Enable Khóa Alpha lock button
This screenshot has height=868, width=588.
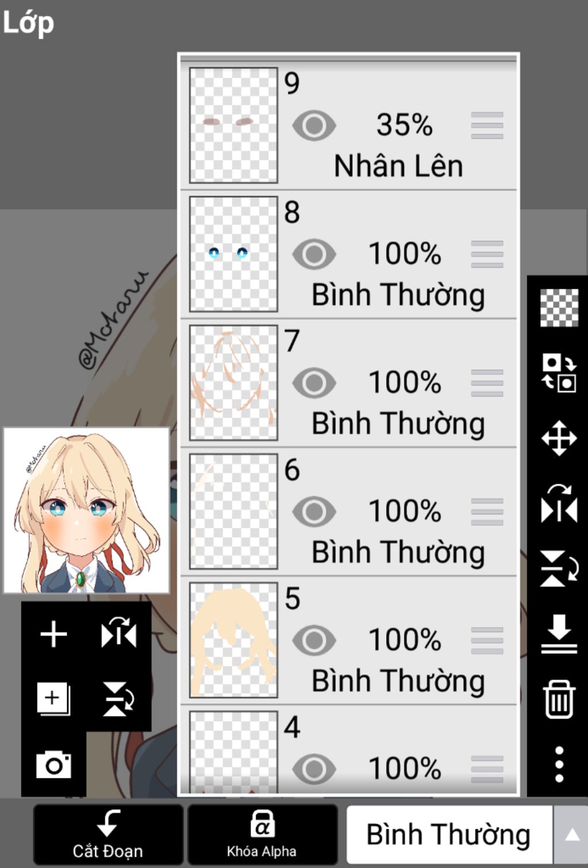coord(262,835)
